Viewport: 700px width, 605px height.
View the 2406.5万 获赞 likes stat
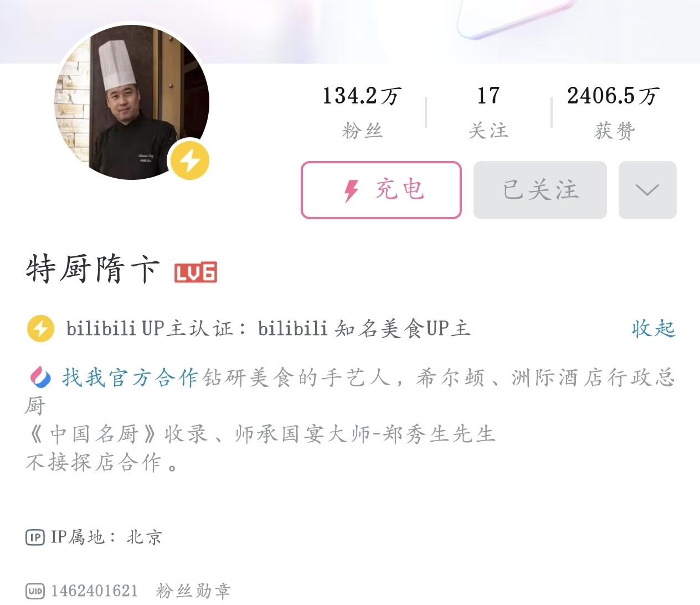(614, 113)
